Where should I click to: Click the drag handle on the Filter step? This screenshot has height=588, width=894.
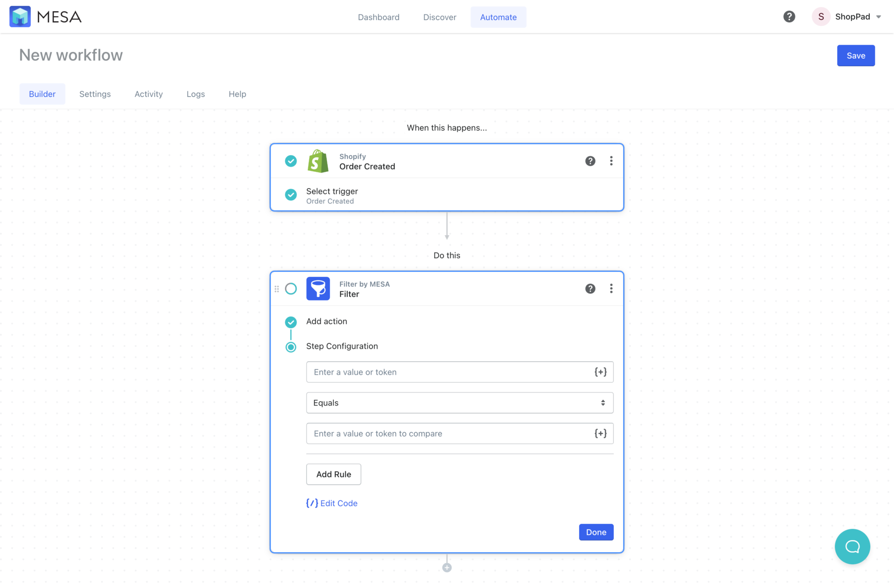(277, 289)
